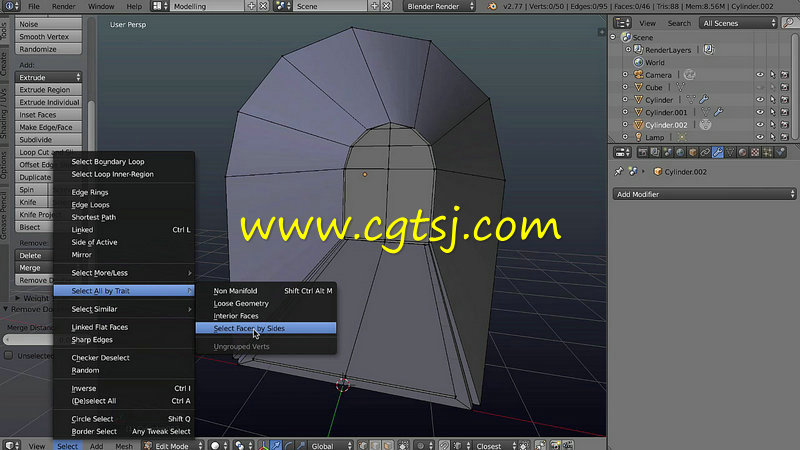
Task: Open the Constraints properties chain icon
Action: click(x=705, y=153)
